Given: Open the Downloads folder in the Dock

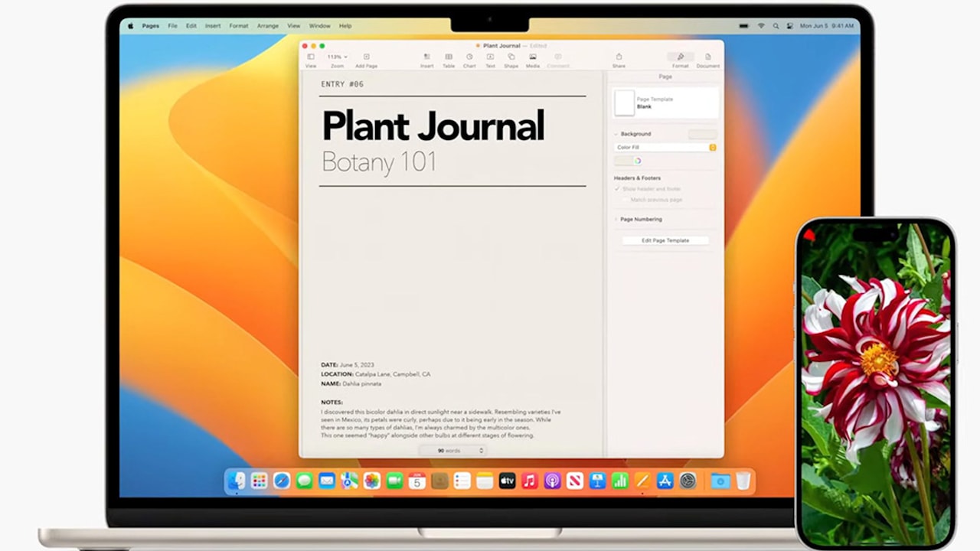Looking at the screenshot, I should click(x=720, y=481).
